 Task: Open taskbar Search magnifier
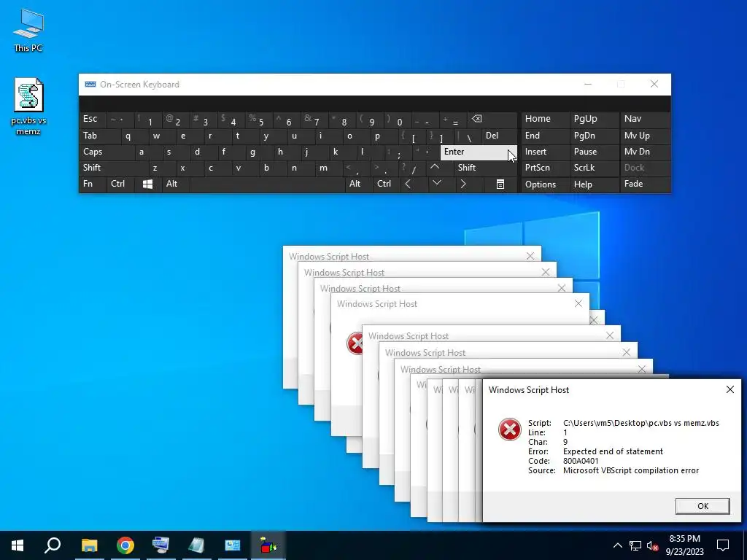point(53,545)
